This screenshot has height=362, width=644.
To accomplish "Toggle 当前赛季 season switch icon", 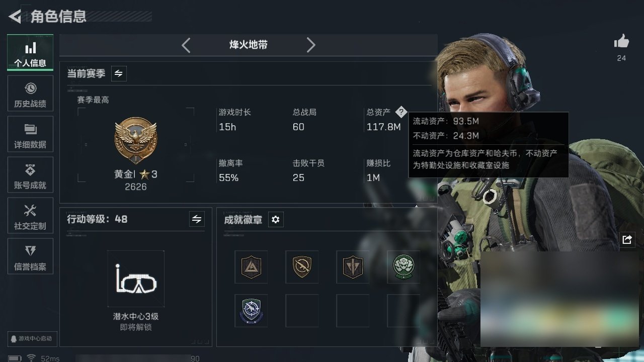I will tap(119, 73).
